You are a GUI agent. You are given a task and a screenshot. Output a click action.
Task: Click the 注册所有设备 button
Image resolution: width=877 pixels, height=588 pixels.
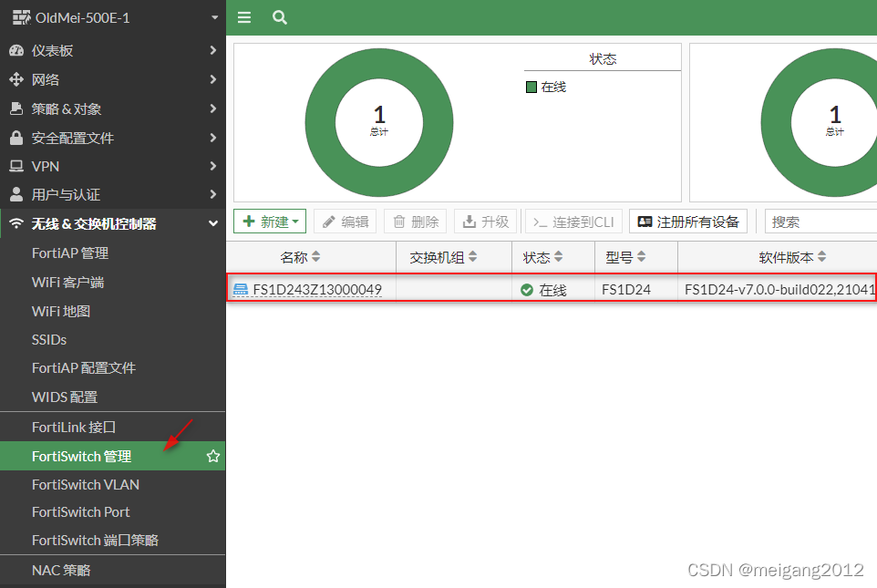coord(688,222)
